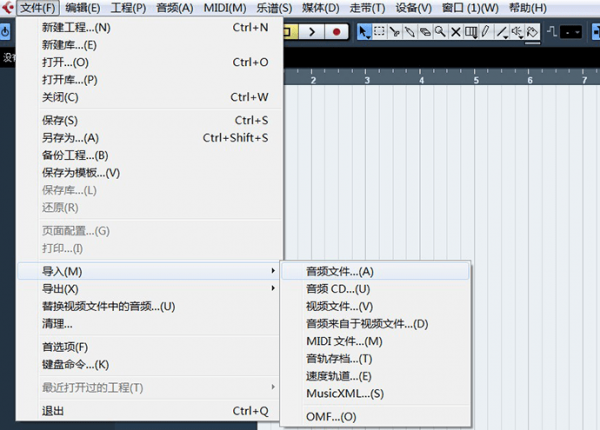The image size is (600, 430).
Task: Select the Range Selection tool
Action: pyautogui.click(x=379, y=32)
